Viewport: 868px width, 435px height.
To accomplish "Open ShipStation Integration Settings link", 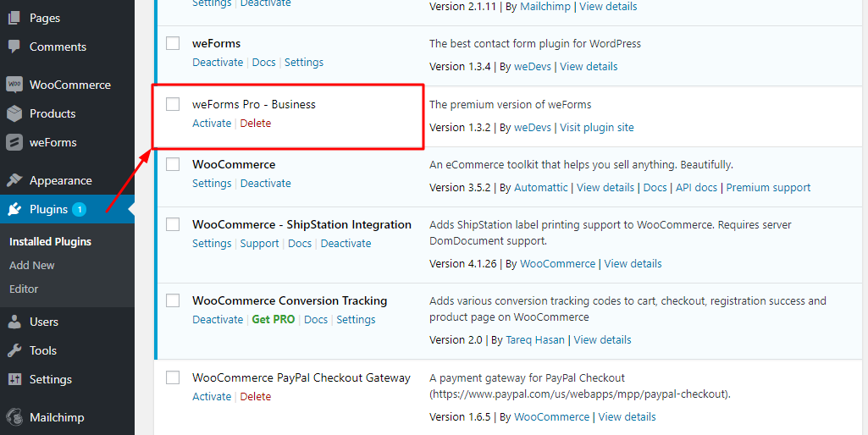I will [x=212, y=244].
